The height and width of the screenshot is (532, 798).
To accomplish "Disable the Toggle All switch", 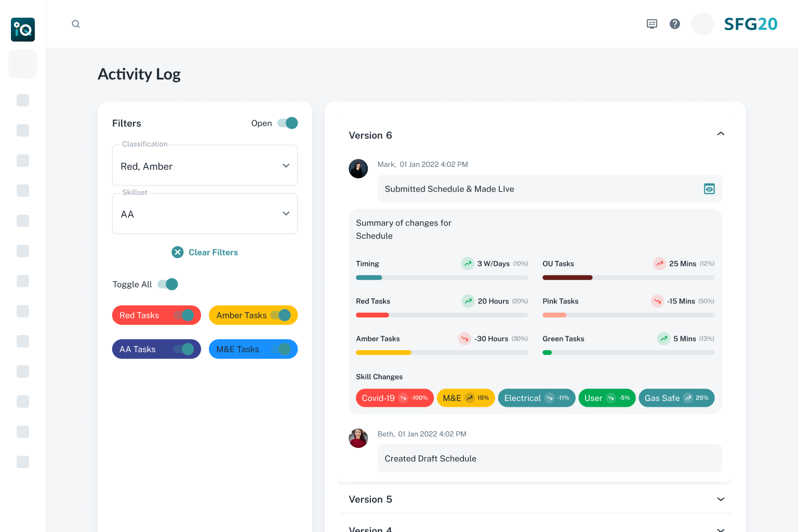I will (x=167, y=284).
